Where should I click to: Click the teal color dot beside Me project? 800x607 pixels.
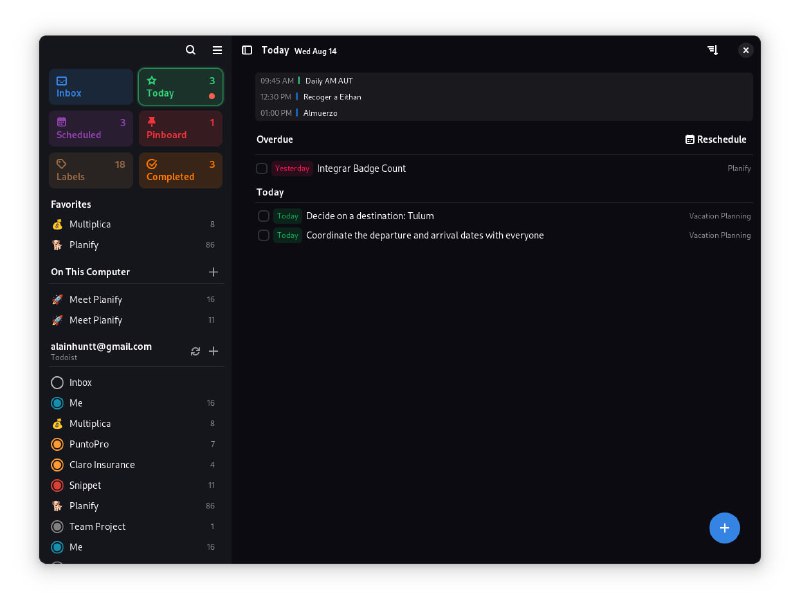click(58, 402)
